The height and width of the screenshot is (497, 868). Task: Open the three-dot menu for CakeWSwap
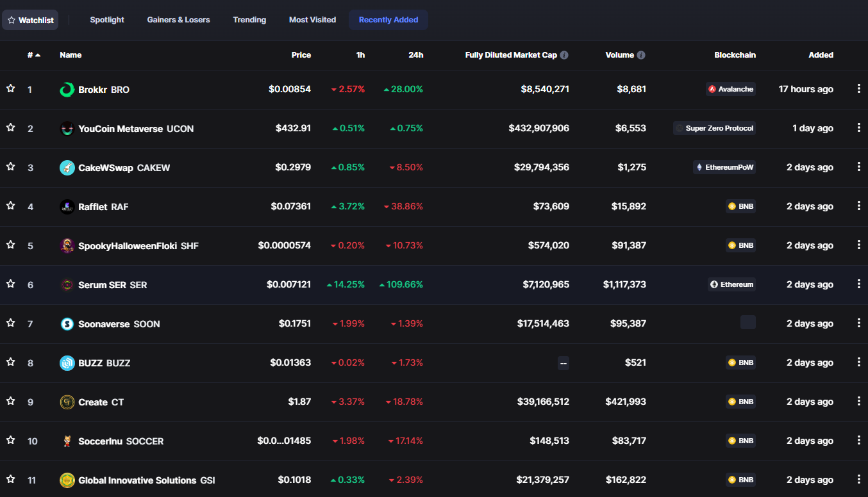859,167
